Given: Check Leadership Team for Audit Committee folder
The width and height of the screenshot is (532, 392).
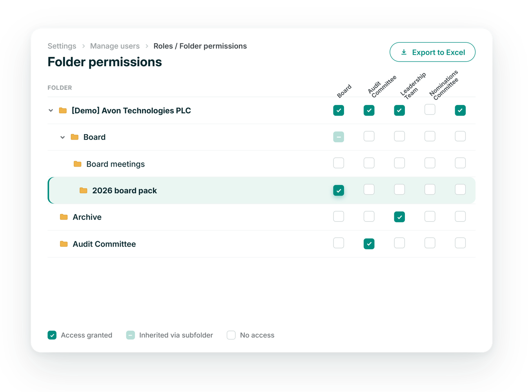Looking at the screenshot, I should point(399,243).
